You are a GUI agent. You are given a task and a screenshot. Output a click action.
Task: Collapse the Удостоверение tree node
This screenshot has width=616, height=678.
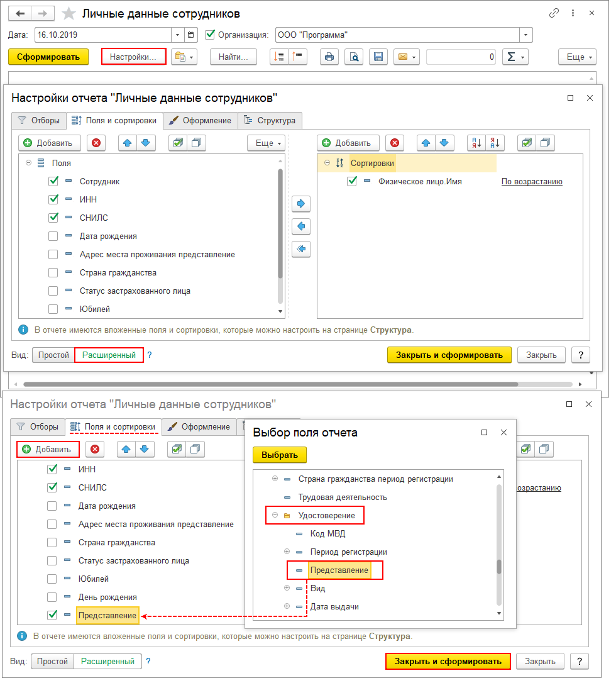pyautogui.click(x=275, y=516)
